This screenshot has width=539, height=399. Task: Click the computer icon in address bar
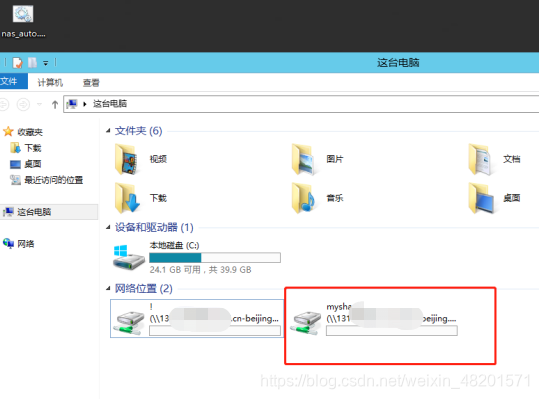tap(72, 104)
